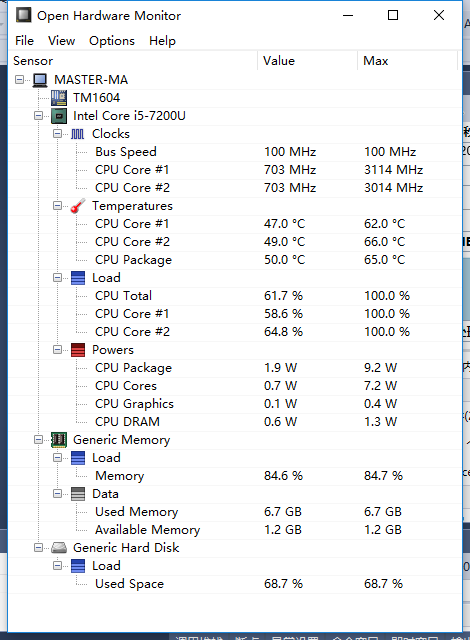Click the Generic Hard Disk drive icon
The image size is (470, 640).
pos(59,548)
